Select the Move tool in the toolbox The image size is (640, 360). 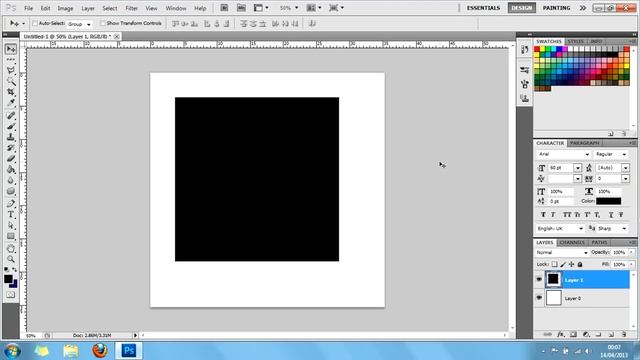(x=11, y=49)
